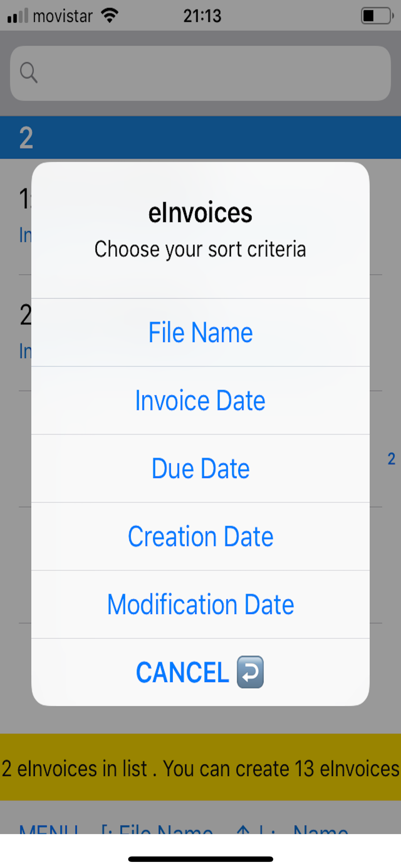The width and height of the screenshot is (401, 868).
Task: Sort the list by Creation Date
Action: [x=200, y=536]
